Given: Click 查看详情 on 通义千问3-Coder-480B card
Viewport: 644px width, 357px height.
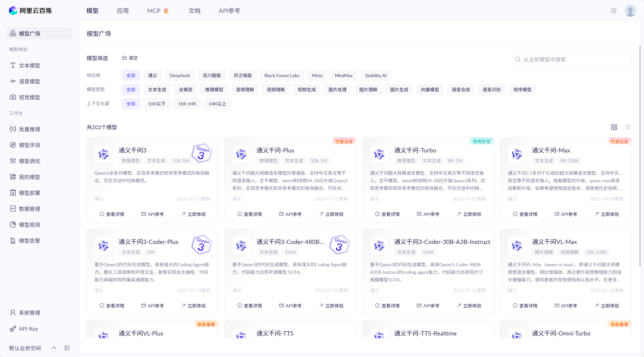Looking at the screenshot, I should [x=250, y=306].
